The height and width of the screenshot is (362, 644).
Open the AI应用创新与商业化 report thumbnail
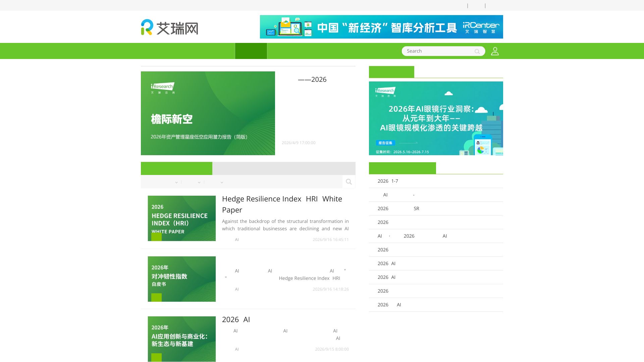[182, 339]
